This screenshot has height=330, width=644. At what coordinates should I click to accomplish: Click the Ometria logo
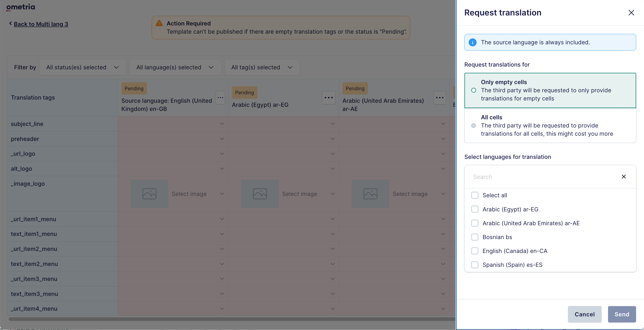[21, 7]
